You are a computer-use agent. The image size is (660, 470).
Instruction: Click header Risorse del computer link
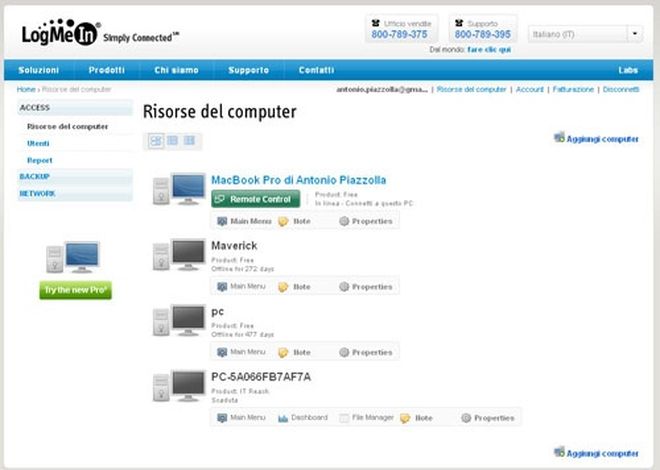(471, 89)
